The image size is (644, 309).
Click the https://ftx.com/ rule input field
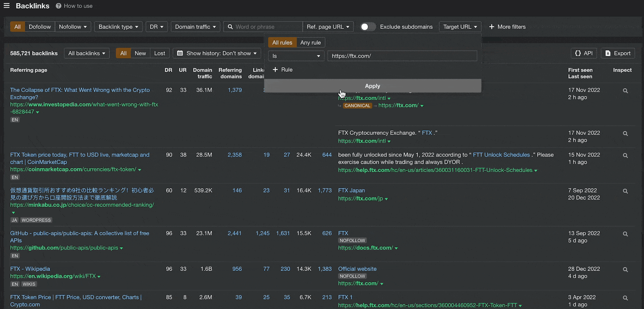[x=402, y=56]
